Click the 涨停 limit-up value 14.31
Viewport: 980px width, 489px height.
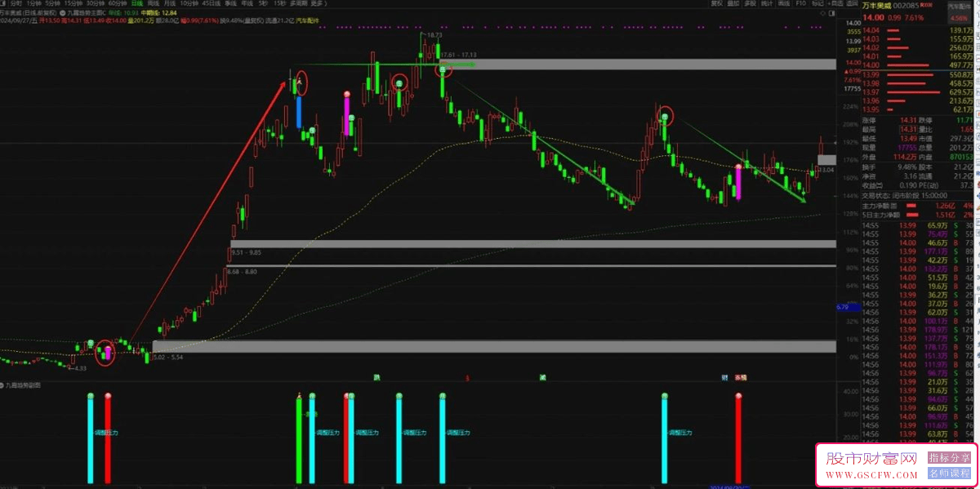908,120
